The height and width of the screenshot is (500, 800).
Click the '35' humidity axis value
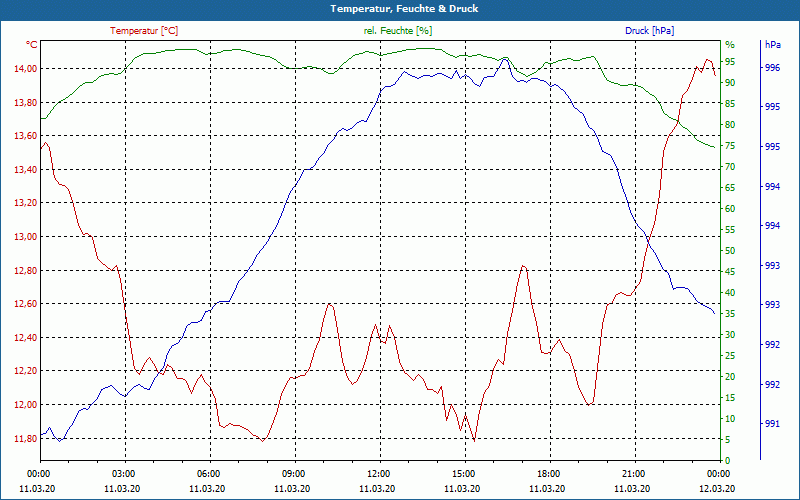[x=730, y=314]
